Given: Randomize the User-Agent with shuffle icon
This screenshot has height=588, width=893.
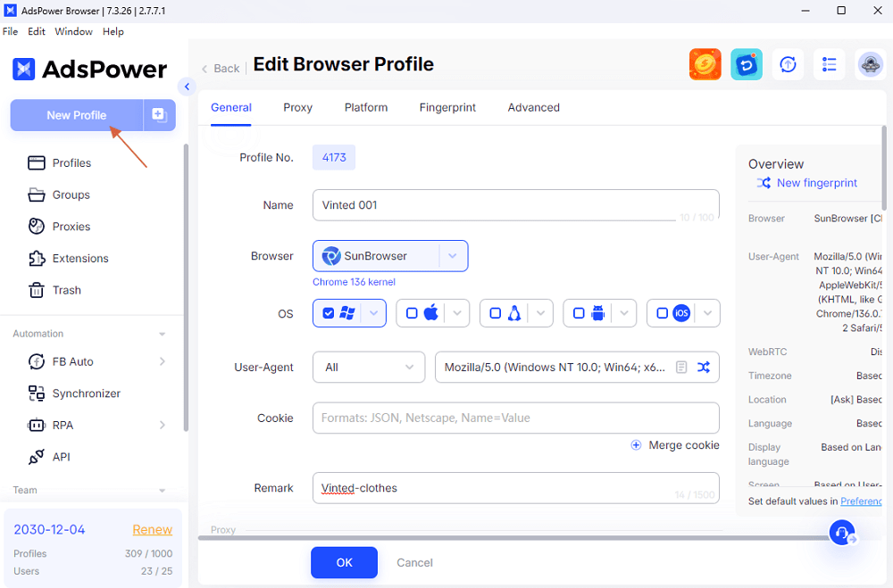Looking at the screenshot, I should pos(704,367).
